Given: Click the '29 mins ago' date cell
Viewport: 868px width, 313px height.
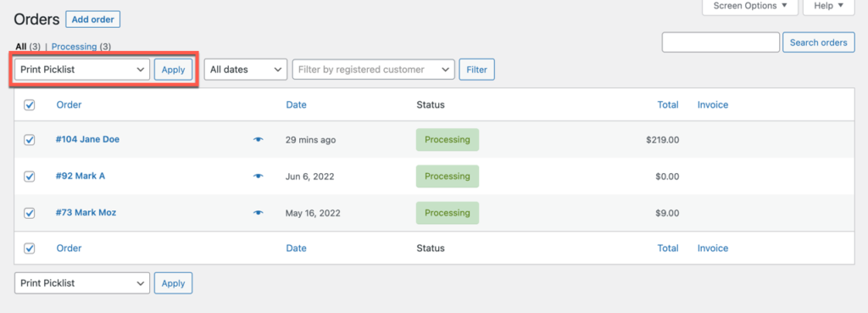Looking at the screenshot, I should point(310,140).
